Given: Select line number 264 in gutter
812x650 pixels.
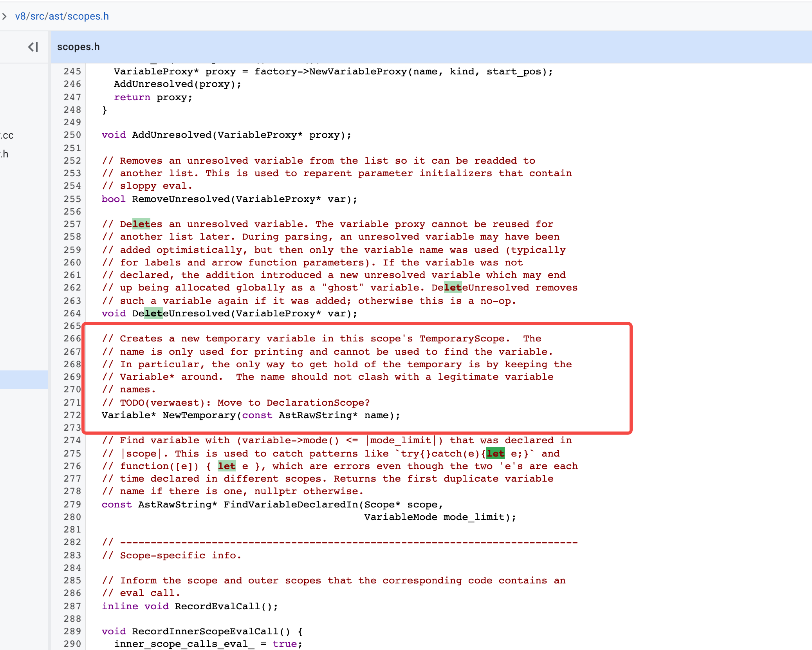Looking at the screenshot, I should coord(72,313).
